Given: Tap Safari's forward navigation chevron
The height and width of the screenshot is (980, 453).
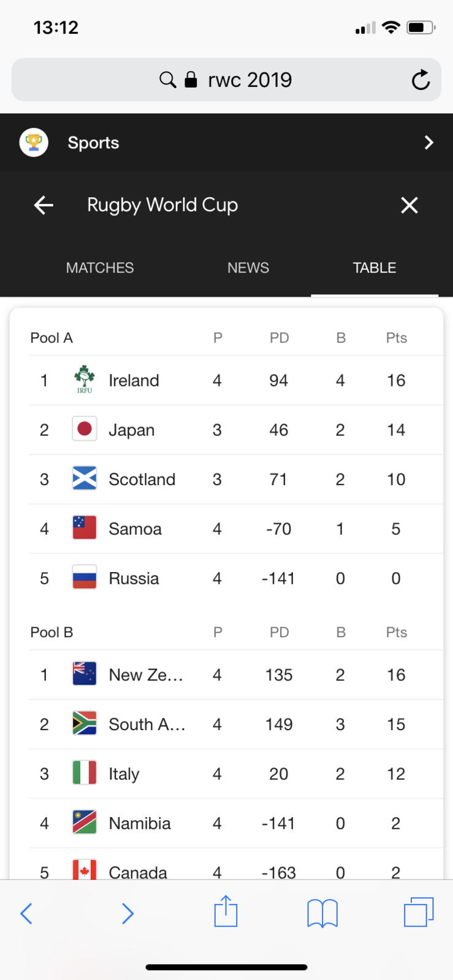Looking at the screenshot, I should pyautogui.click(x=128, y=913).
